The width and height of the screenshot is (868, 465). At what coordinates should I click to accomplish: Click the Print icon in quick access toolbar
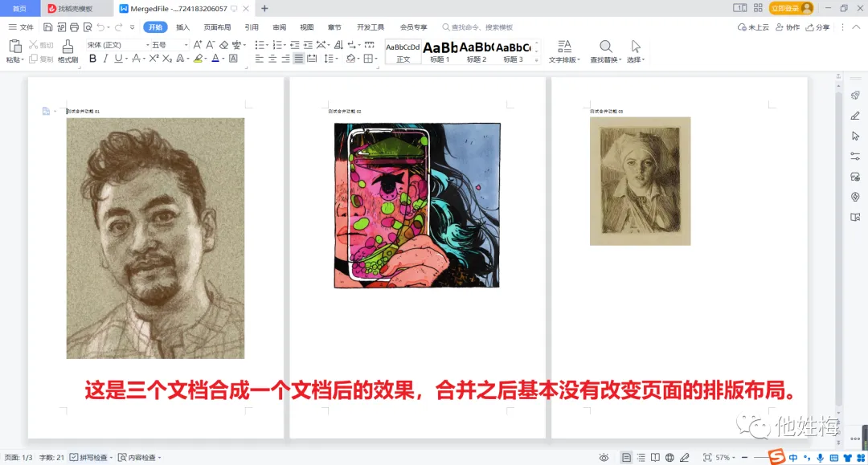pyautogui.click(x=74, y=27)
